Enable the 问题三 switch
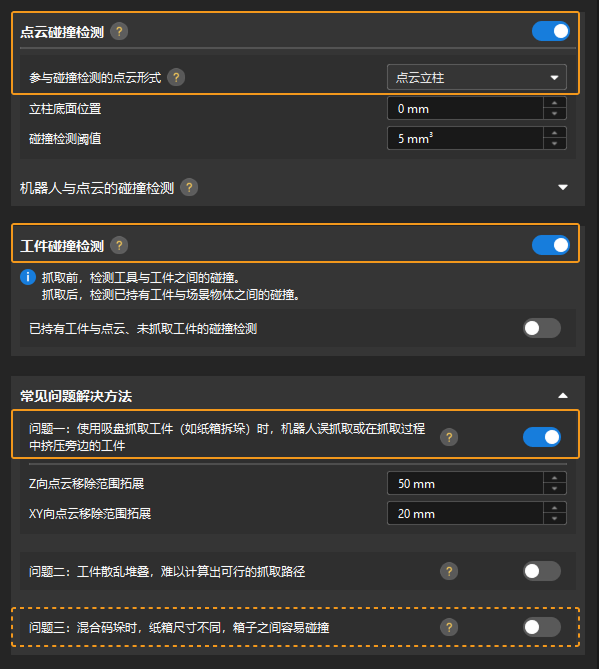 542,627
